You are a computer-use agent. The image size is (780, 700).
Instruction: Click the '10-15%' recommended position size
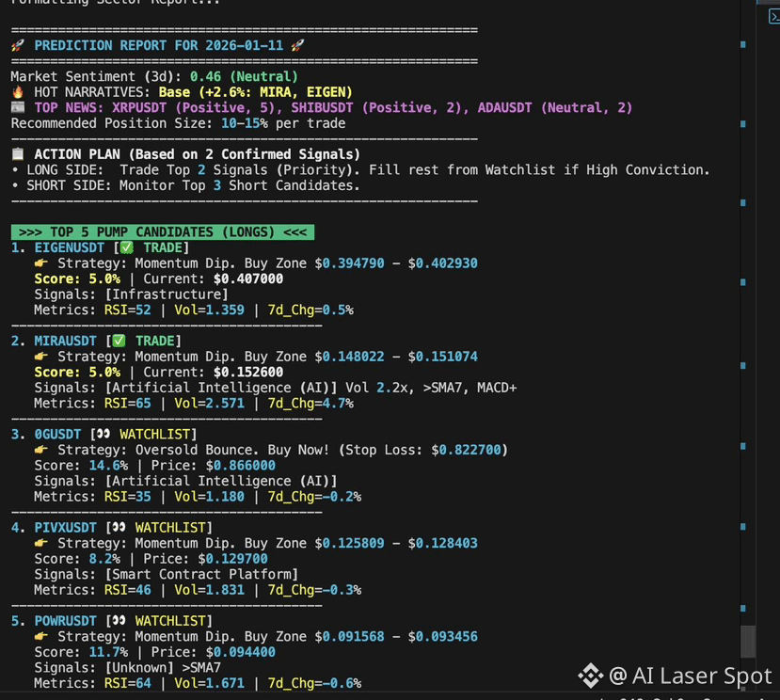(245, 123)
